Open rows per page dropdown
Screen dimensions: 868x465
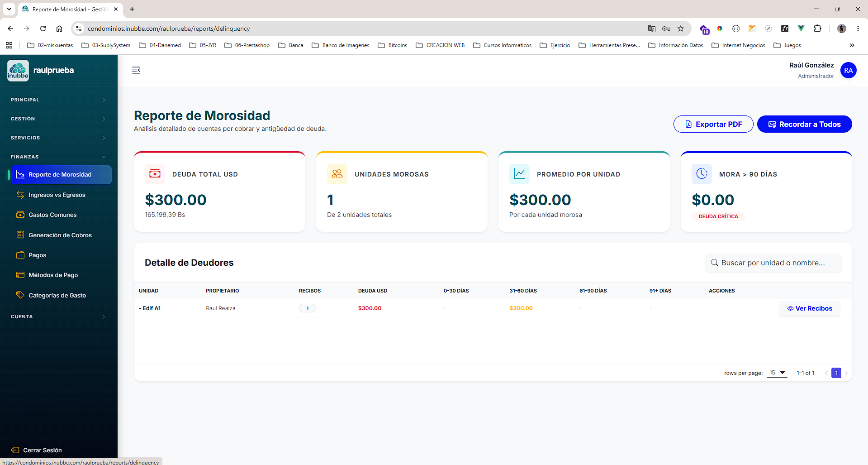pos(777,373)
